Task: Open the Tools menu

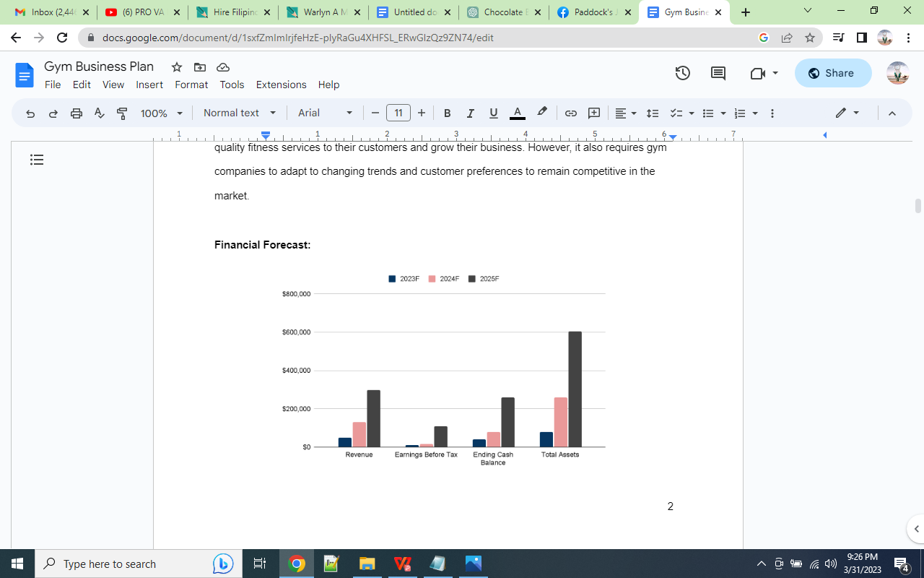Action: pyautogui.click(x=232, y=85)
